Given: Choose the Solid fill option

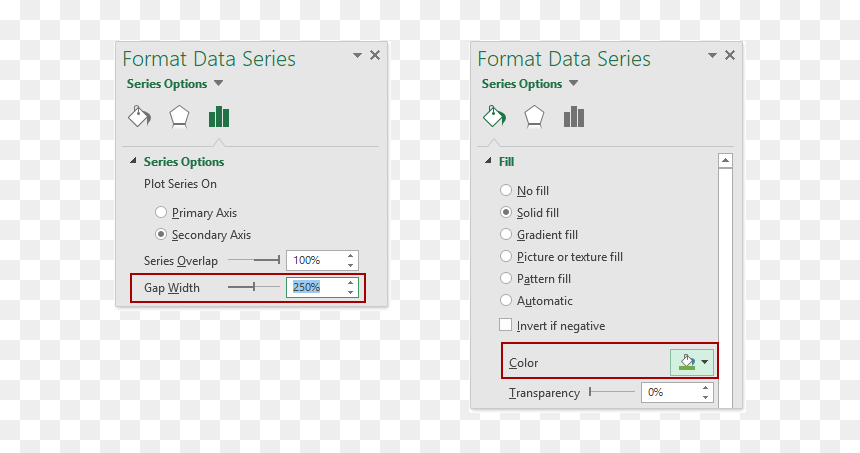Looking at the screenshot, I should click(x=506, y=212).
